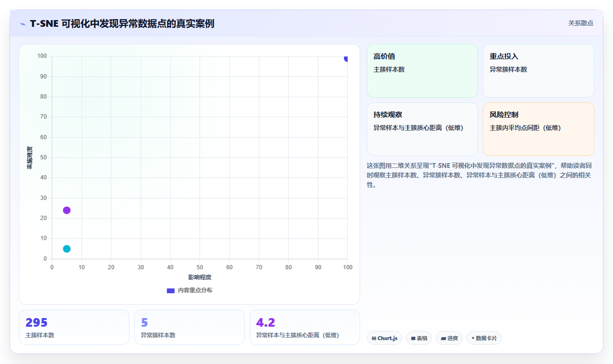Click the x-axis label 影响程度
613x364 pixels.
[x=200, y=277]
